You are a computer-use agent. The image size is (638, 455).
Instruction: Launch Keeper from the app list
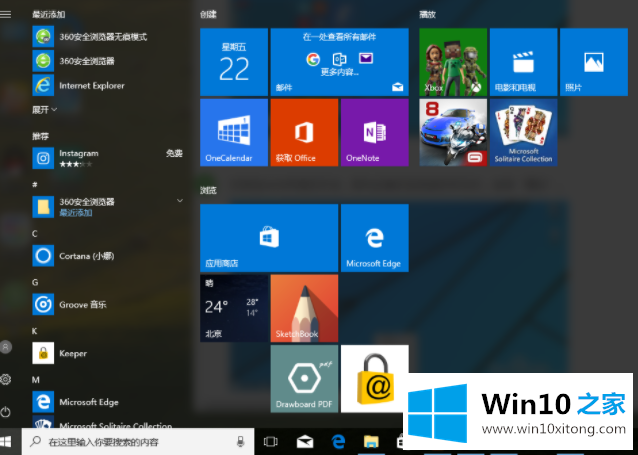[108, 353]
